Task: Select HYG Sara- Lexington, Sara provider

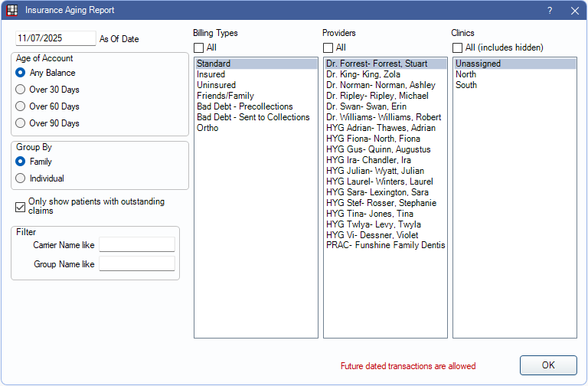Action: tap(377, 192)
